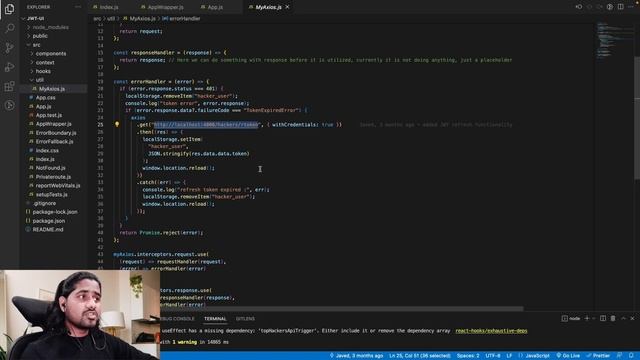The width and height of the screenshot is (640, 360).
Task: Click the activity bar icon below Extensions
Action: tap(9, 105)
